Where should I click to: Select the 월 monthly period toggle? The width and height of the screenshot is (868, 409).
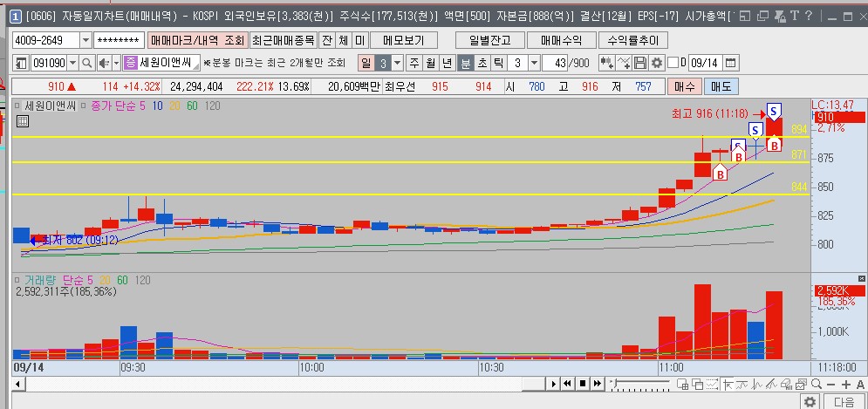pyautogui.click(x=430, y=63)
